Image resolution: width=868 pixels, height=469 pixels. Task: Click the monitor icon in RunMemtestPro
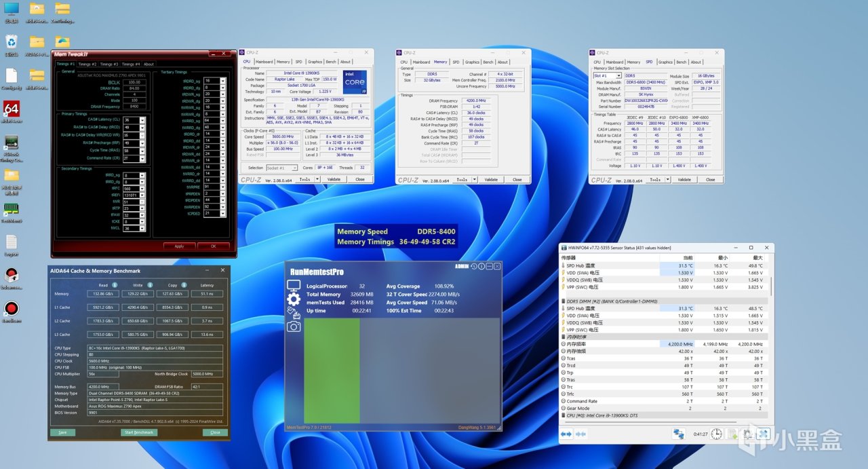point(294,286)
